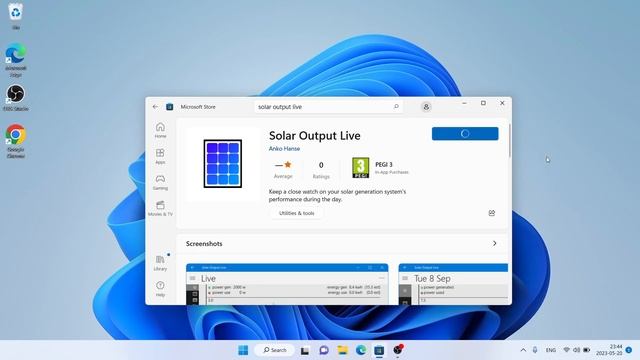The image size is (640, 360).
Task: Open File Explorer from taskbar
Action: click(342, 350)
